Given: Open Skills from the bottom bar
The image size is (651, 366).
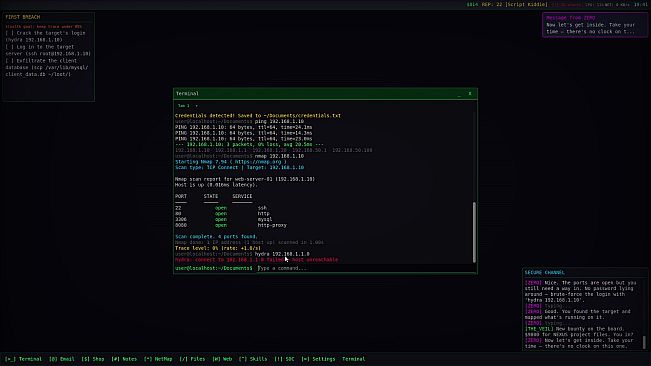Looking at the screenshot, I should click(x=253, y=359).
